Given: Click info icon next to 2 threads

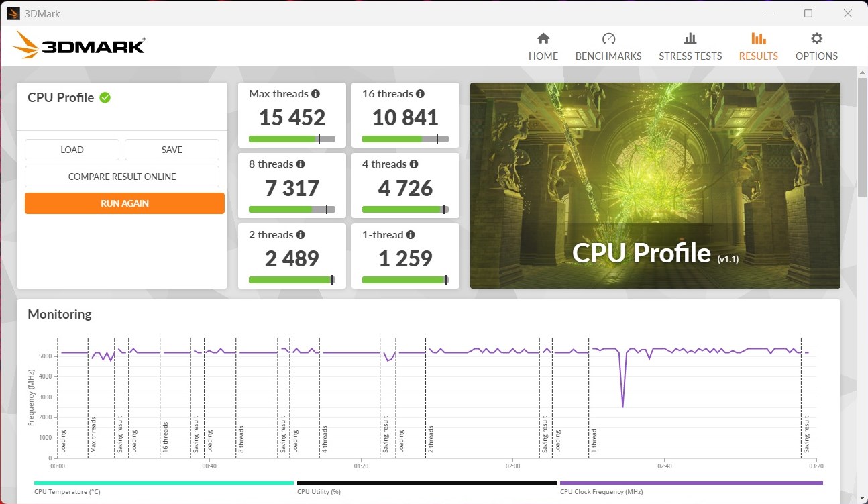Looking at the screenshot, I should [301, 235].
